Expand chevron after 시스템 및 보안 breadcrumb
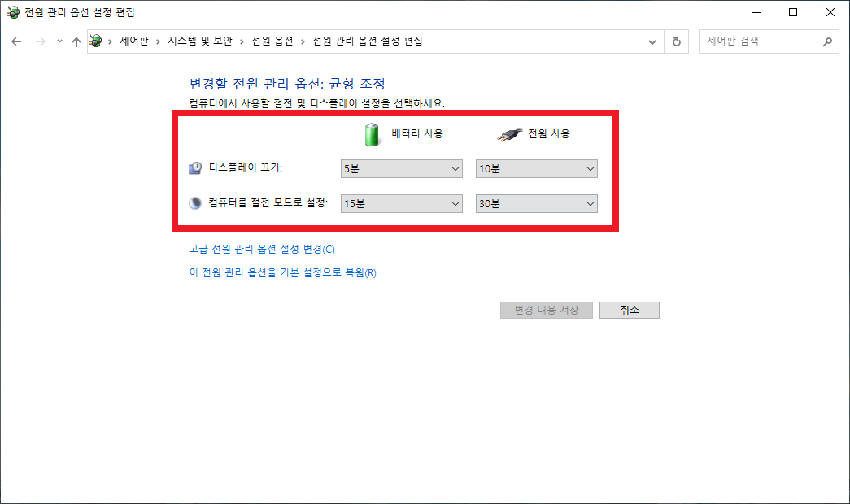 coord(242,41)
